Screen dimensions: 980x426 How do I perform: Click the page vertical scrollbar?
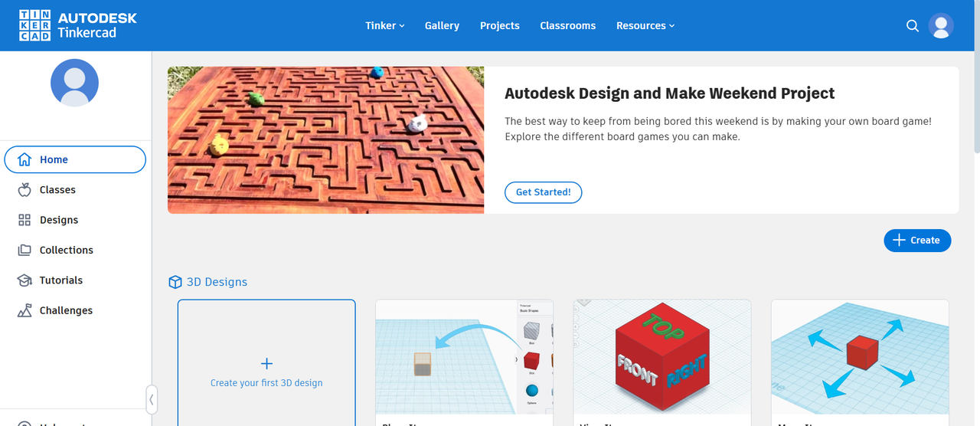(976, 77)
